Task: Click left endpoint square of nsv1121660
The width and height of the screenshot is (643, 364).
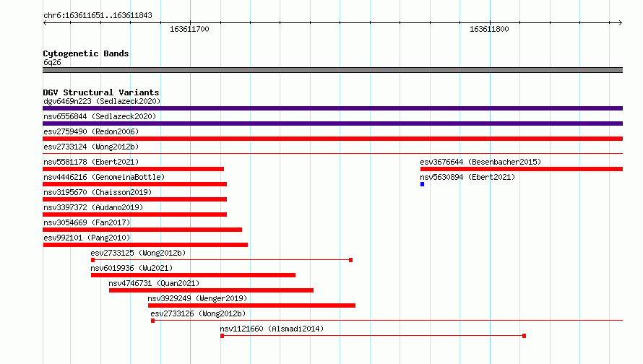Action: click(x=223, y=336)
